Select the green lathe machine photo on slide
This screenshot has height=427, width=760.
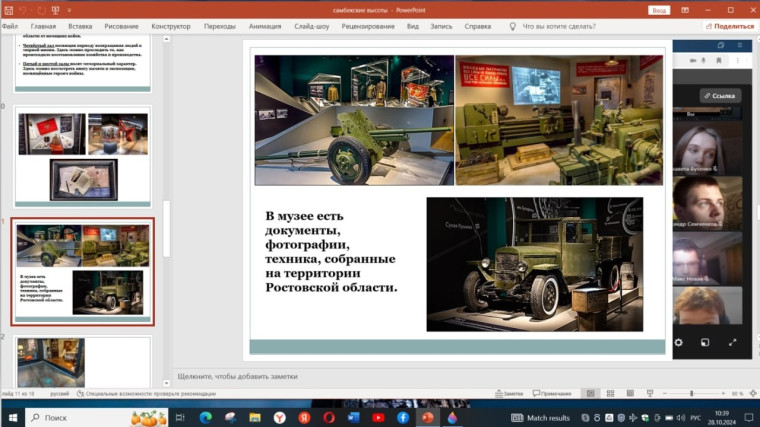click(559, 120)
